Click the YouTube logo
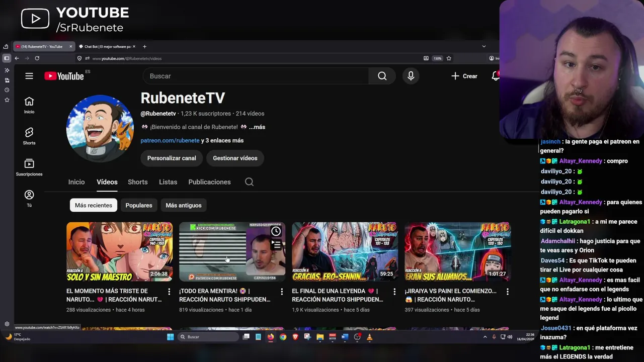The image size is (644, 362). (x=64, y=76)
